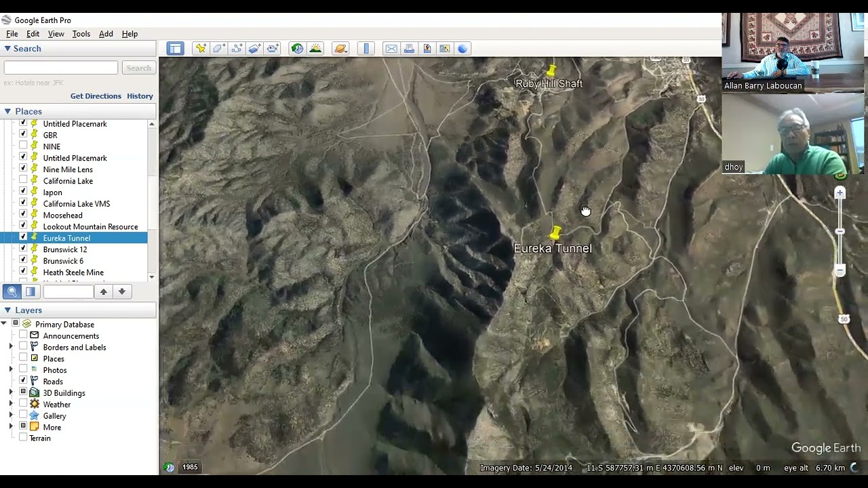Show historical imagery clock icon

[297, 48]
